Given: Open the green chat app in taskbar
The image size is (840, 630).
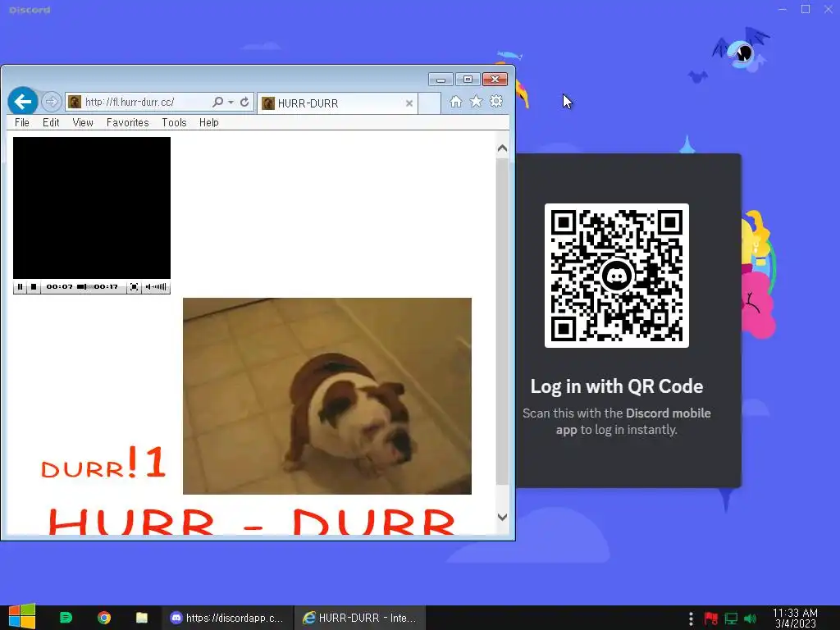Looking at the screenshot, I should [66, 618].
